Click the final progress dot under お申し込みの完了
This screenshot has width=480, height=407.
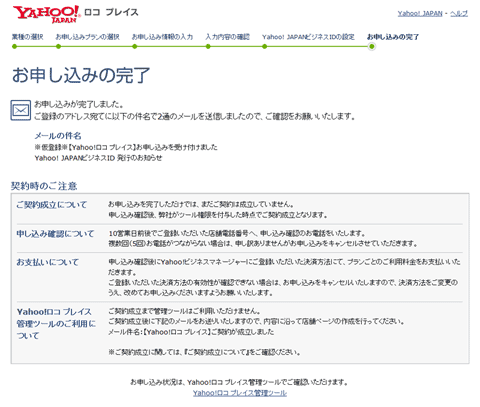371,47
